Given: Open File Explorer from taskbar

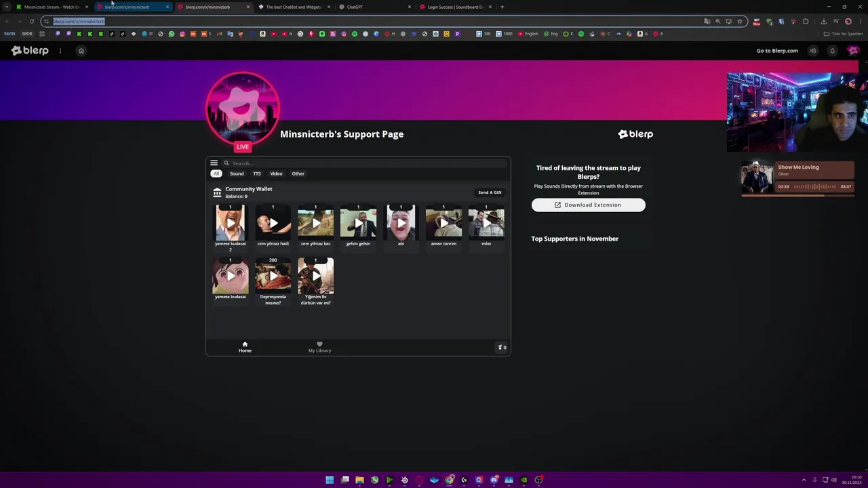Looking at the screenshot, I should tap(359, 480).
